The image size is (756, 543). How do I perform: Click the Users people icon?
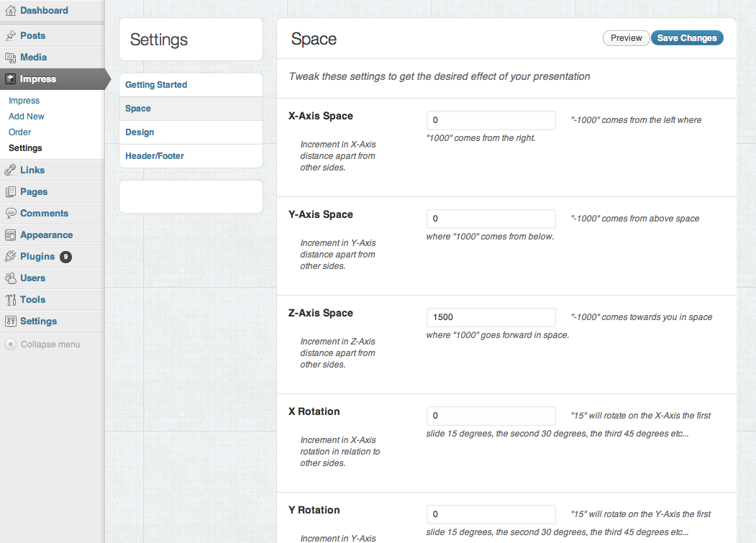point(10,278)
